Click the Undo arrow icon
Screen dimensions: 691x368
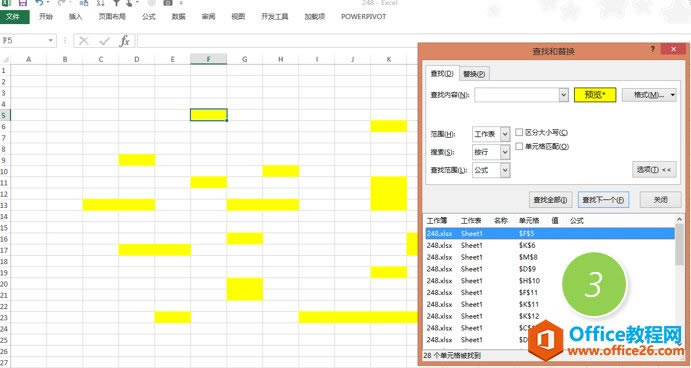[x=40, y=3]
